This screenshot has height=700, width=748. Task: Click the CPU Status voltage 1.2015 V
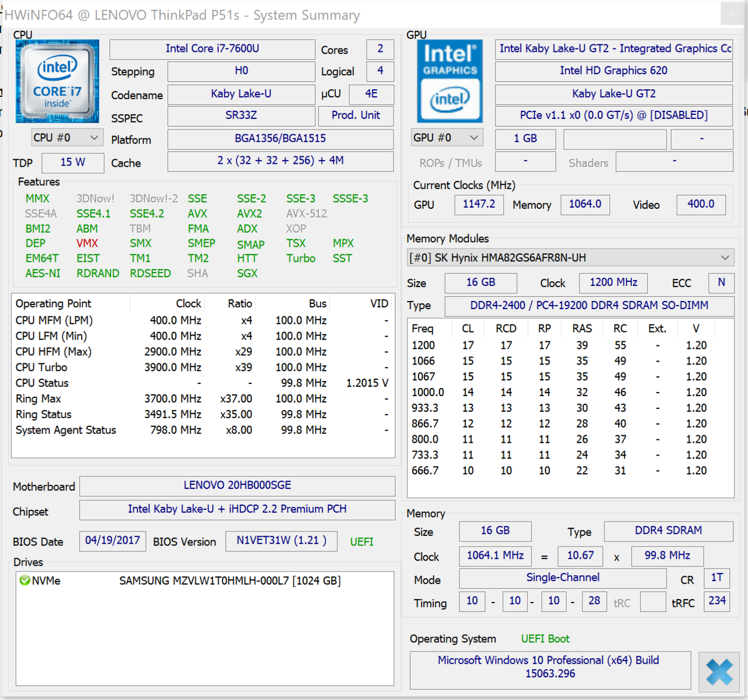coord(367,383)
